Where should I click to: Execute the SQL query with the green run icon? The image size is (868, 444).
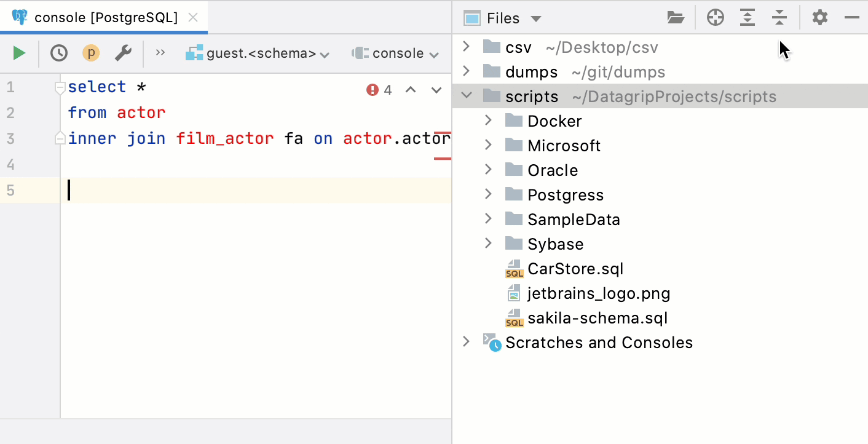point(19,52)
